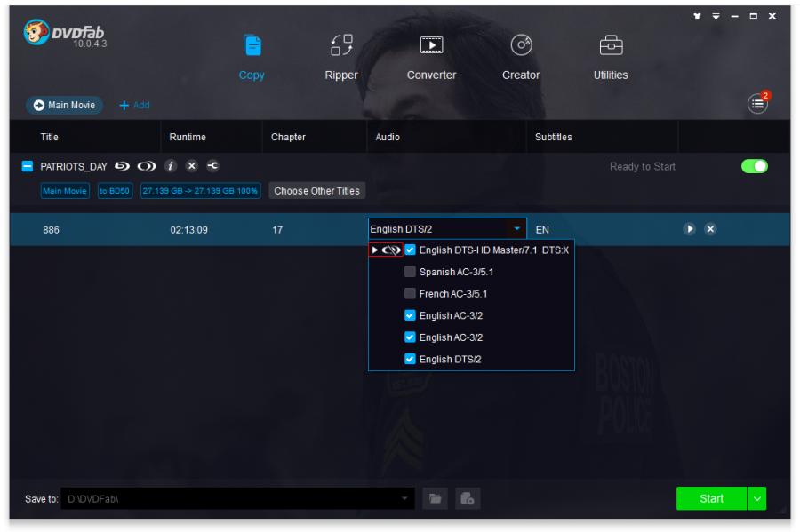Collapse PATRIOTS_DAY source with the minus box
This screenshot has width=800, height=532.
(28, 166)
